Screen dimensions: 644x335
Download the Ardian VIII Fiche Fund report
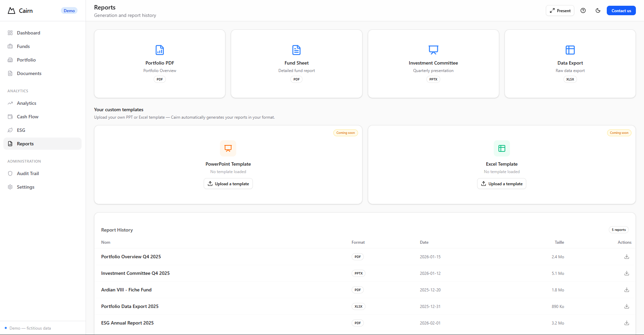tap(626, 290)
